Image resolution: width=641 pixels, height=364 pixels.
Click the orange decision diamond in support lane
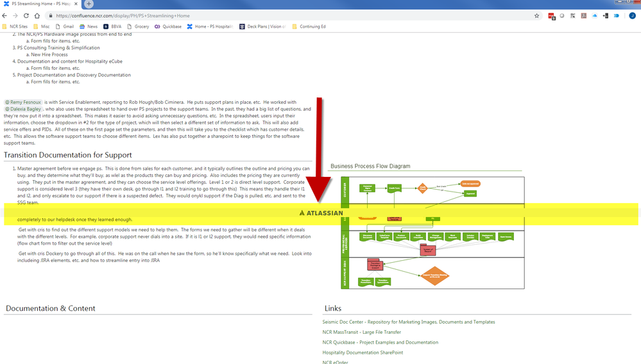coord(434,276)
